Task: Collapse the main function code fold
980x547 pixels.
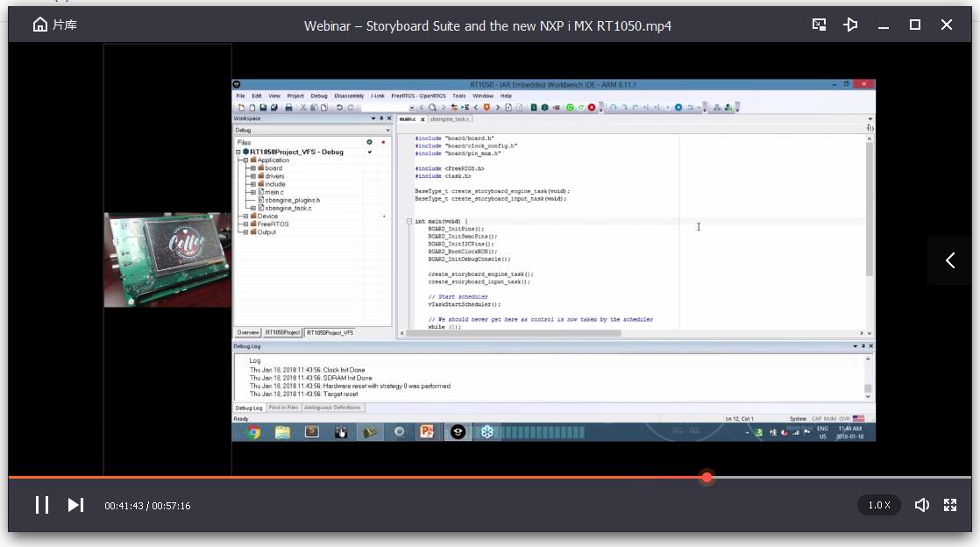Action: pos(409,221)
